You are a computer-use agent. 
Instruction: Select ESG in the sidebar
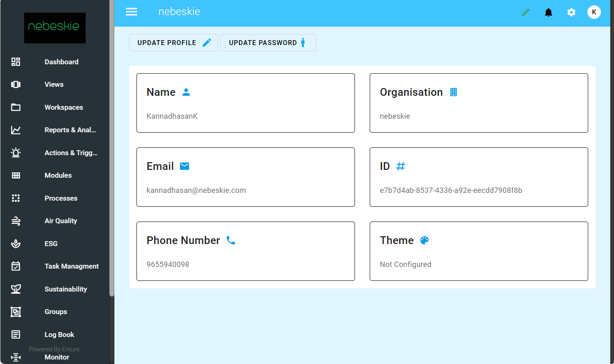click(51, 244)
